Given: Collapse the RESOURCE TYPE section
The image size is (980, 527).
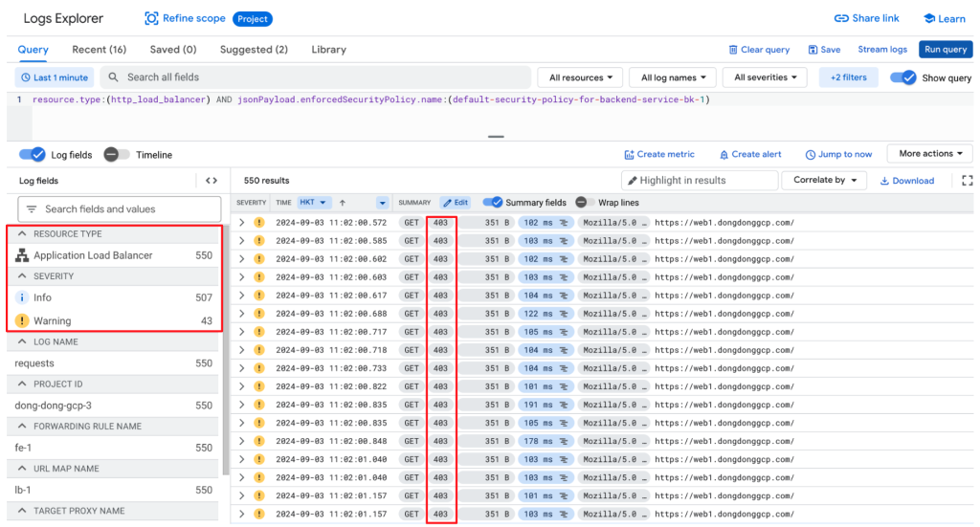Looking at the screenshot, I should click(22, 233).
